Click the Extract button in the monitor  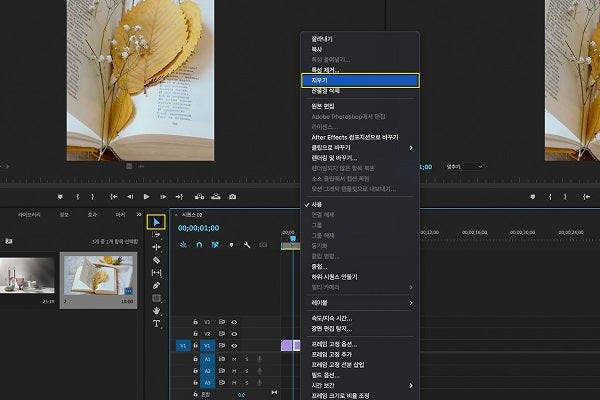(x=216, y=197)
